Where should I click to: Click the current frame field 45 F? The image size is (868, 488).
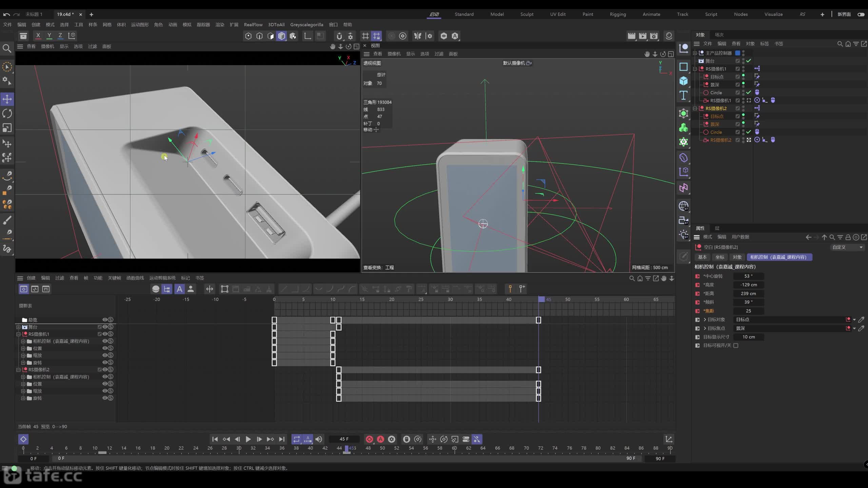[344, 439]
